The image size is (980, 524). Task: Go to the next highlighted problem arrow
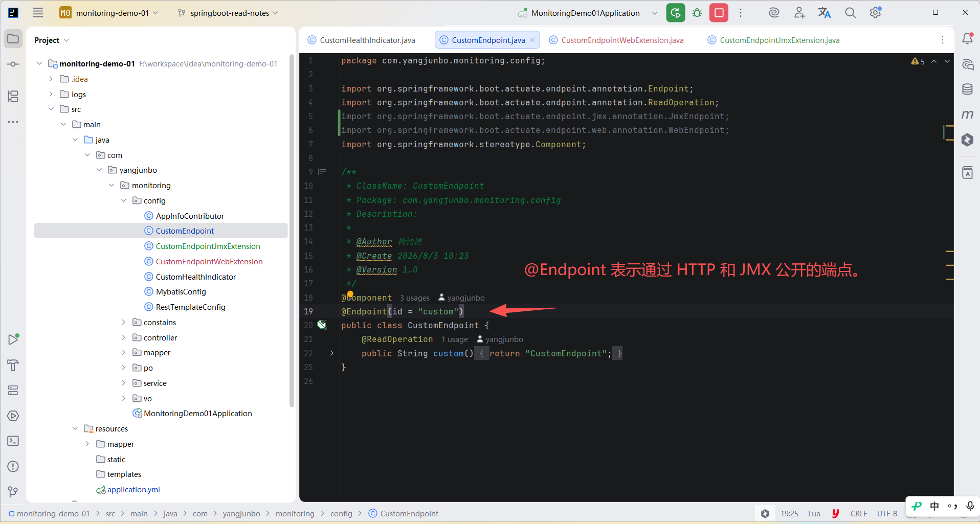coord(947,61)
